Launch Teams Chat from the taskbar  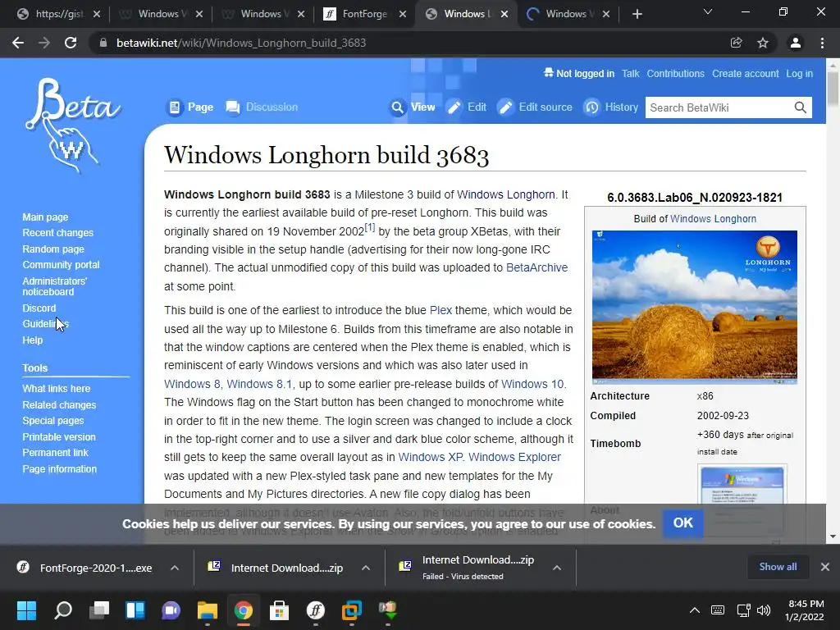171,610
